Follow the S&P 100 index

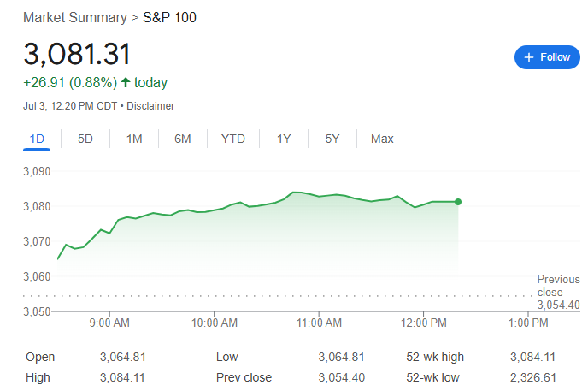click(547, 57)
